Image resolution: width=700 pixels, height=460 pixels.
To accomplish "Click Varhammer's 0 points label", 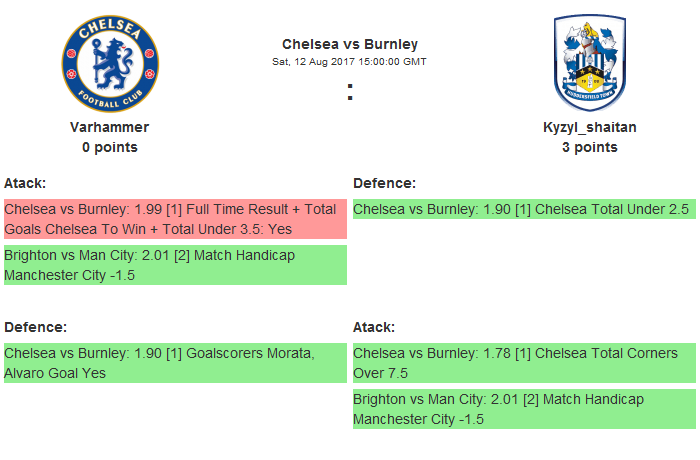I will 110,147.
